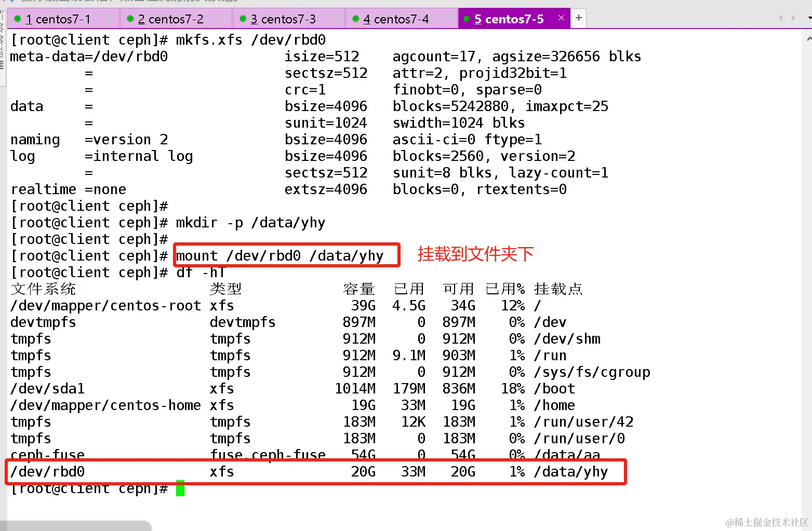812x531 pixels.
Task: Close the centos7-5 session tab
Action: pos(561,18)
